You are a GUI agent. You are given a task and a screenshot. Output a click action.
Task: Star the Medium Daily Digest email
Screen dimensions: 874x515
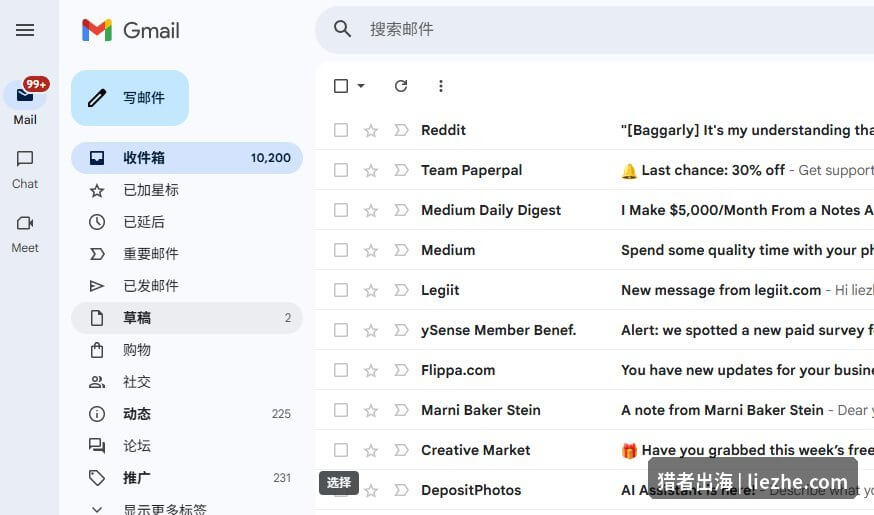[371, 211]
